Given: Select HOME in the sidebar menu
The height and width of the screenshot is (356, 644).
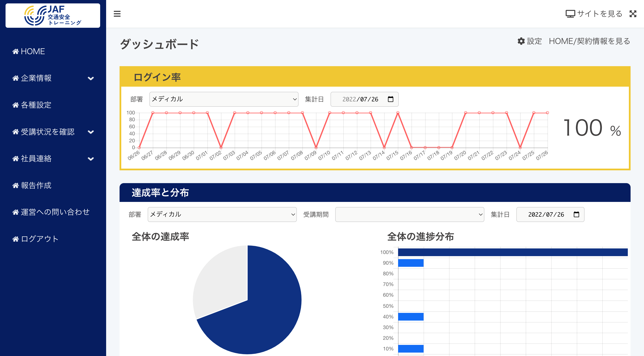Looking at the screenshot, I should click(33, 51).
